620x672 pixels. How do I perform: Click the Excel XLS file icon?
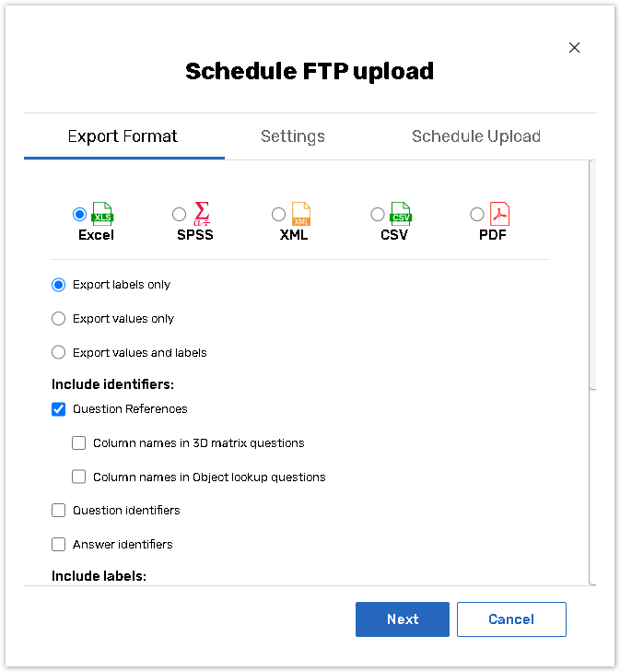(x=102, y=214)
